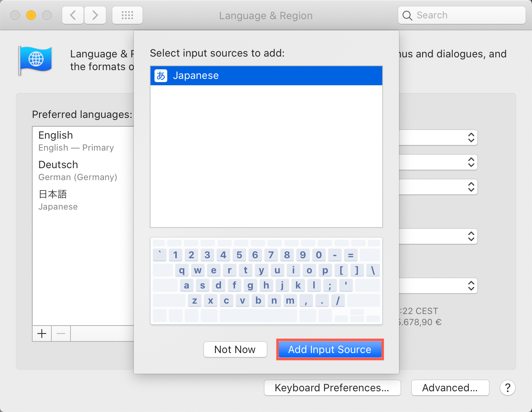Click the back navigation arrow
The height and width of the screenshot is (412, 532).
point(72,15)
